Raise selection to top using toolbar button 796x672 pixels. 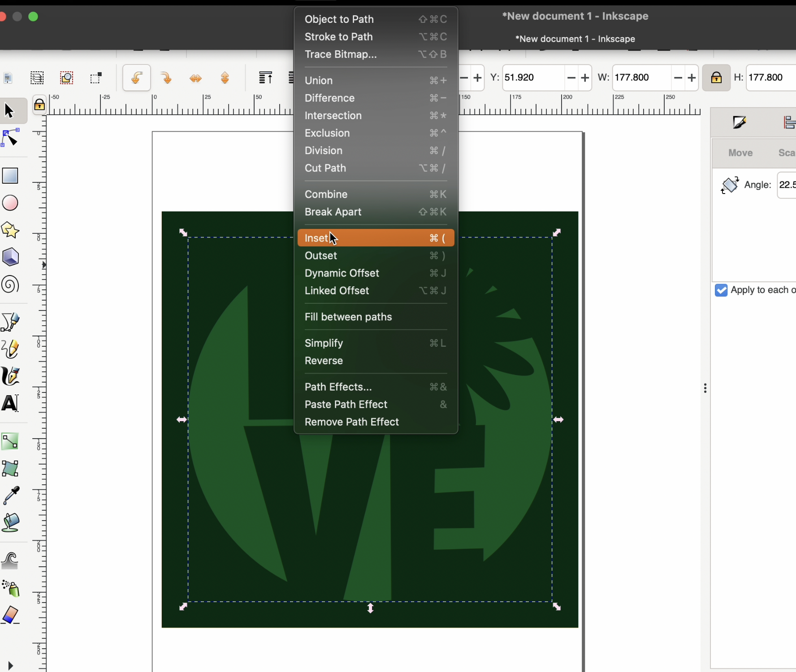[x=265, y=78]
